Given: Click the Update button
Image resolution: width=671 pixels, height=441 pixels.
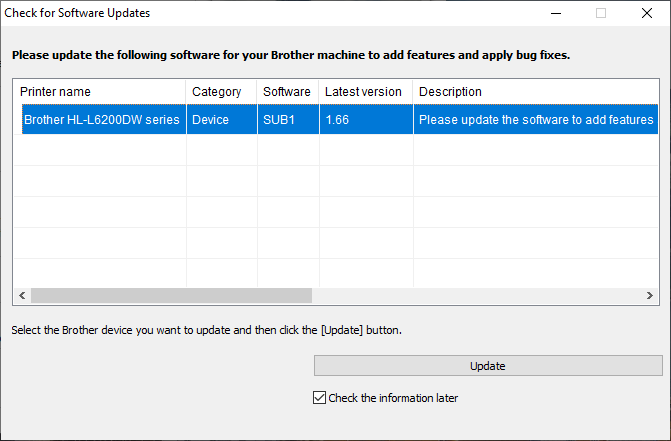Looking at the screenshot, I should (x=488, y=366).
